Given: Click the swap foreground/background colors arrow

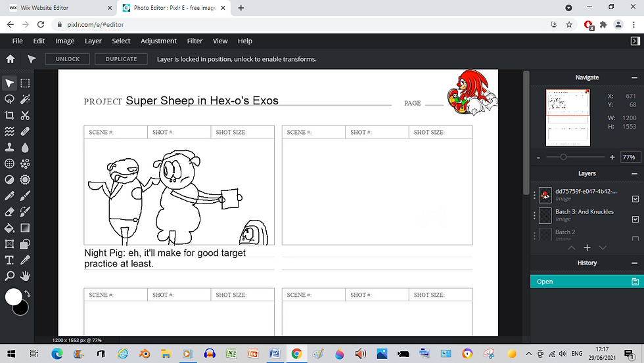Looking at the screenshot, I should click(27, 293).
